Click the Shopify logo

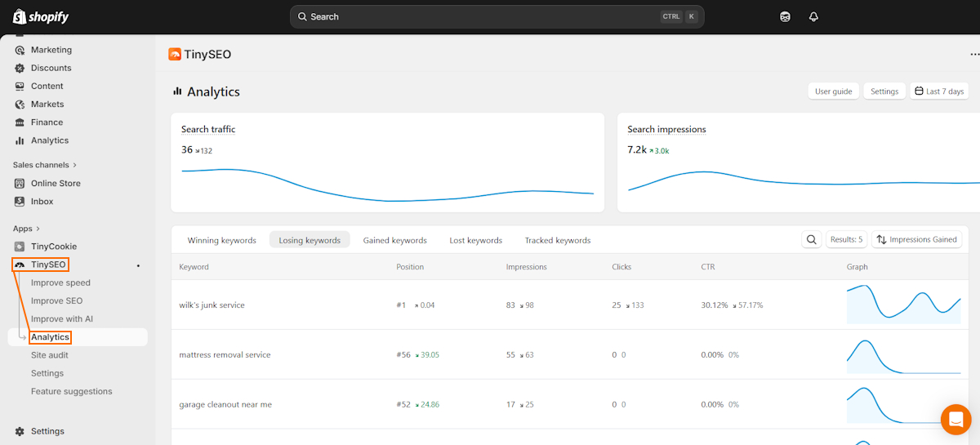tap(41, 16)
